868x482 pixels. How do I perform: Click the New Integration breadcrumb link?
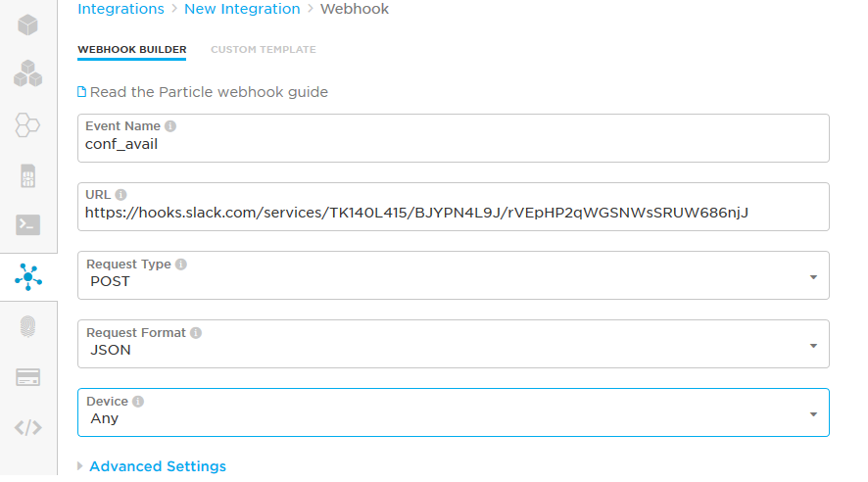click(242, 9)
